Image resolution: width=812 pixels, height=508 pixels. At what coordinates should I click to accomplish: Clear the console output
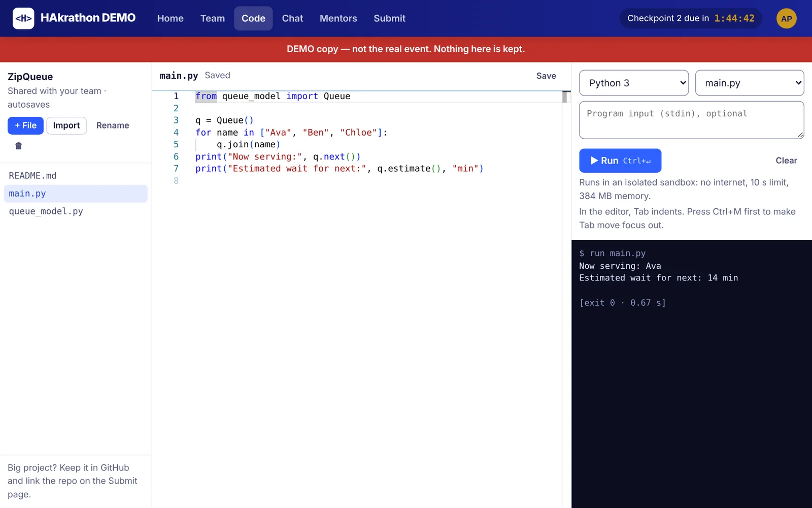pos(786,161)
